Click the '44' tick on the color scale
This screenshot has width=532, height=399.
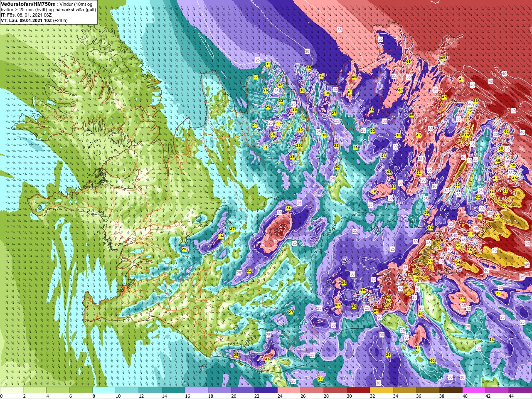(x=511, y=396)
